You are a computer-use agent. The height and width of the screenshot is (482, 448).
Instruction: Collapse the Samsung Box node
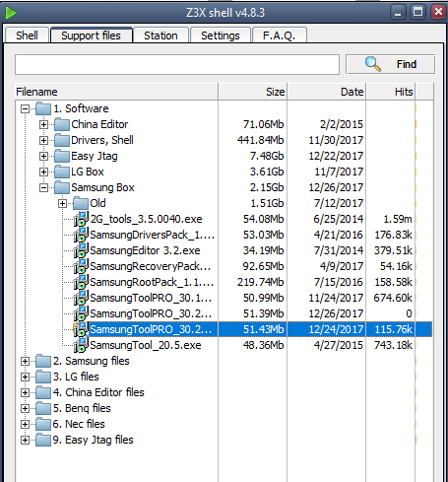[x=43, y=187]
